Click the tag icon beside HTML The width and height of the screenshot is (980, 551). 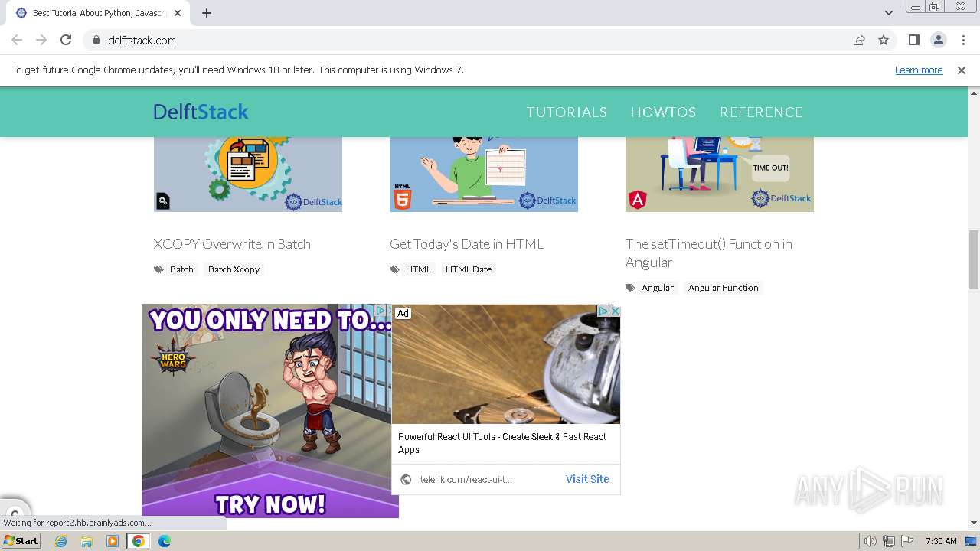394,269
